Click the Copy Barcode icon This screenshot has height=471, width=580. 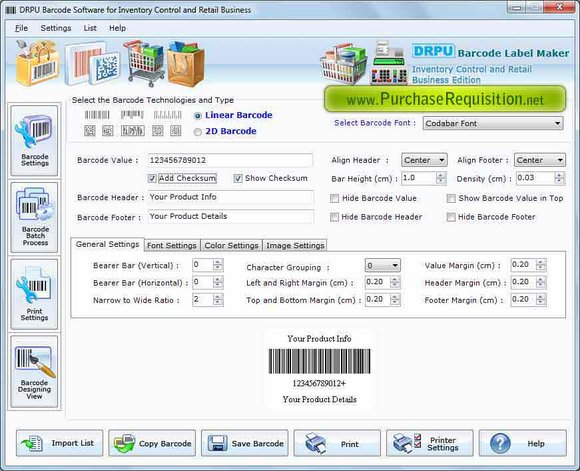[x=124, y=443]
